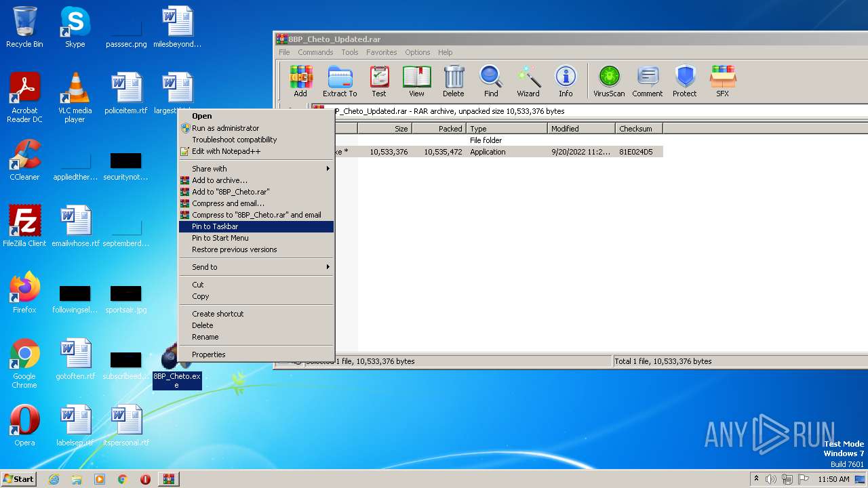This screenshot has height=488, width=868.
Task: Sort by the Packed column header
Action: pyautogui.click(x=439, y=128)
